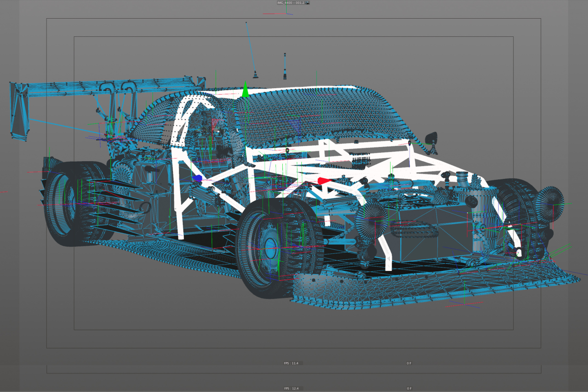Click the 'FPS : 11.4' readout
Screen dimensions: 588x392
pyautogui.click(x=291, y=363)
